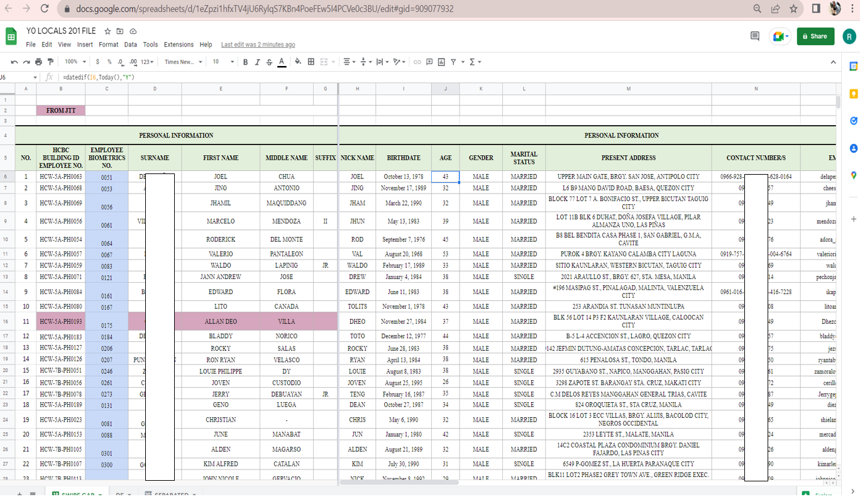
Task: Click the undo arrow
Action: point(14,62)
